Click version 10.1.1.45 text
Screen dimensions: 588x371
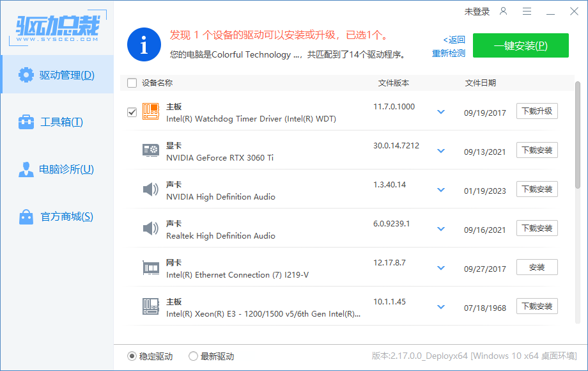click(x=389, y=302)
